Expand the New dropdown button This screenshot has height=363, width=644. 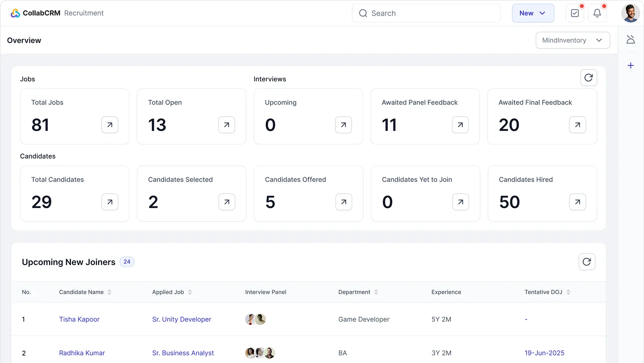(x=533, y=13)
